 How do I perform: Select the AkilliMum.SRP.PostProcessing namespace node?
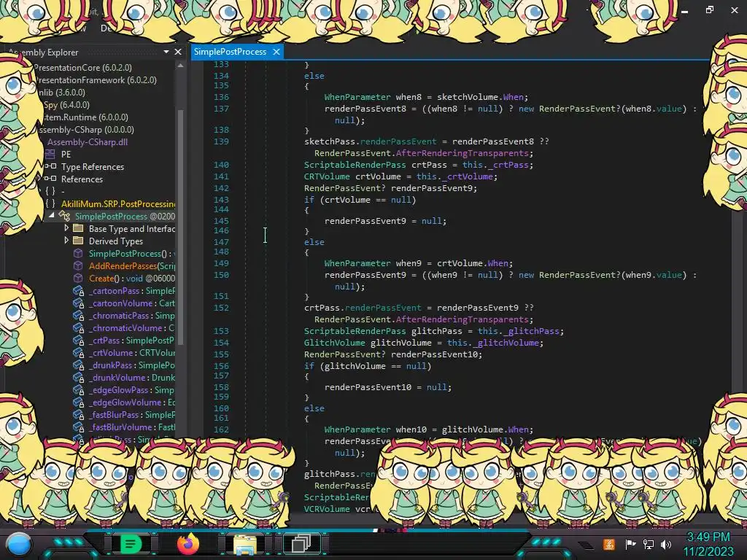click(x=118, y=204)
